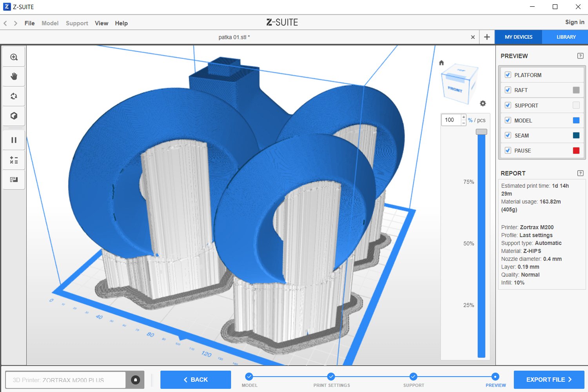Uncheck the SUPPORT checkbox

click(508, 105)
